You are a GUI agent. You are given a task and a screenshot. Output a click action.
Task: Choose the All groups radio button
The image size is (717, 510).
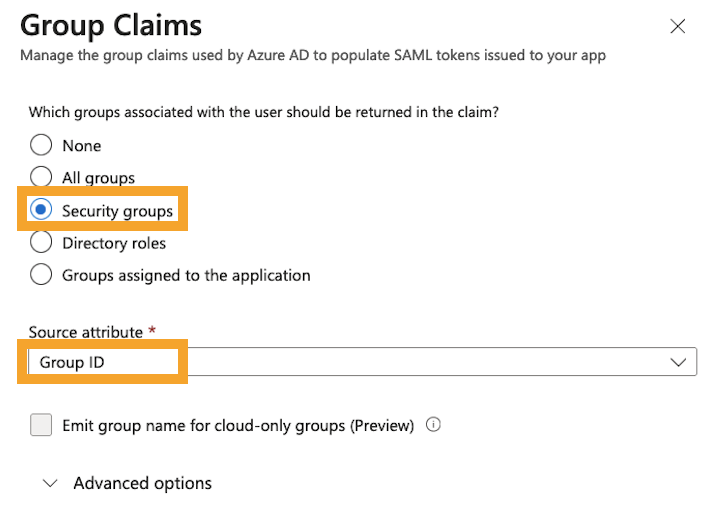click(41, 177)
